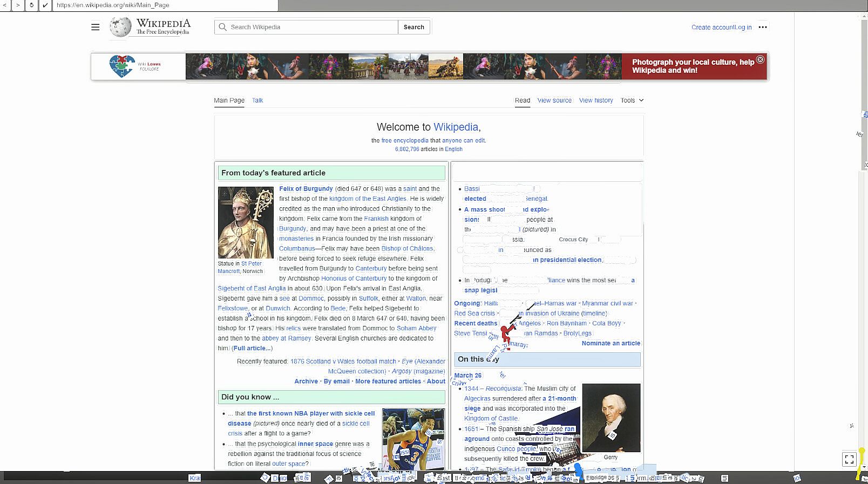
Task: Click the vertical scrollbar down arrow
Action: click(x=864, y=467)
